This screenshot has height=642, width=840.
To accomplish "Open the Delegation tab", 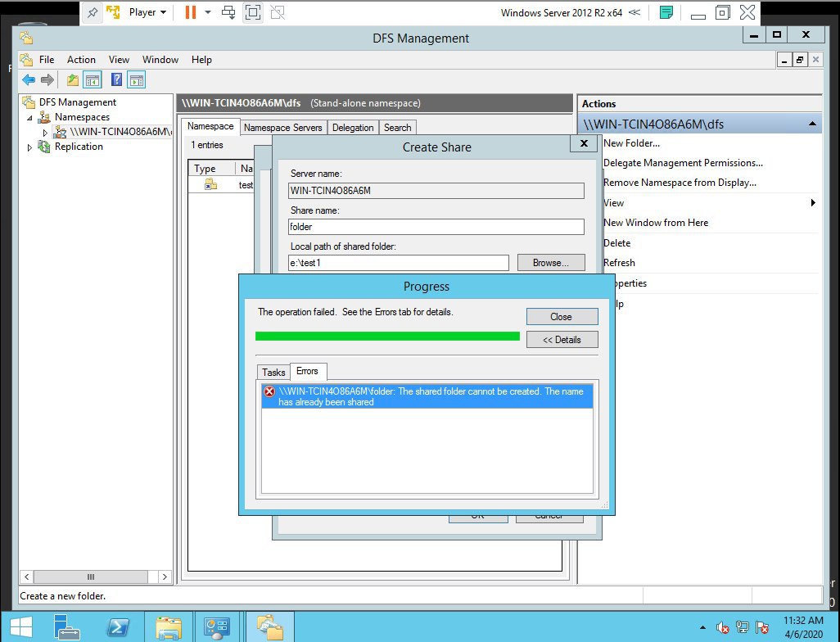I will coord(353,128).
